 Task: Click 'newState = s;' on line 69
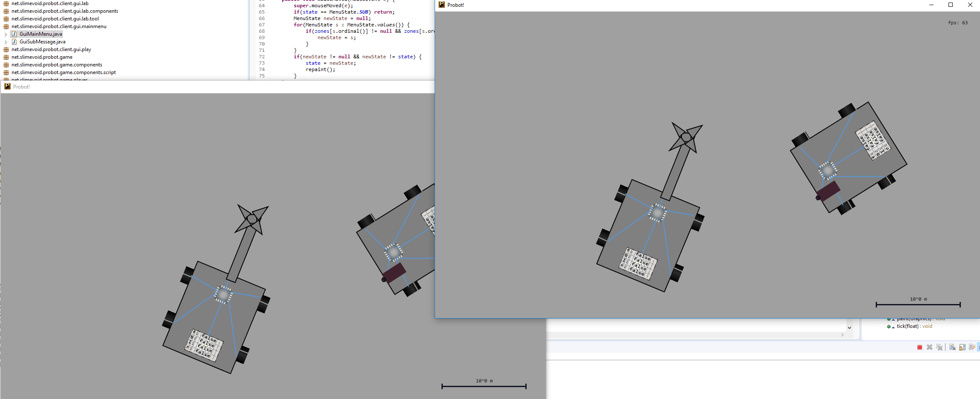click(x=336, y=37)
